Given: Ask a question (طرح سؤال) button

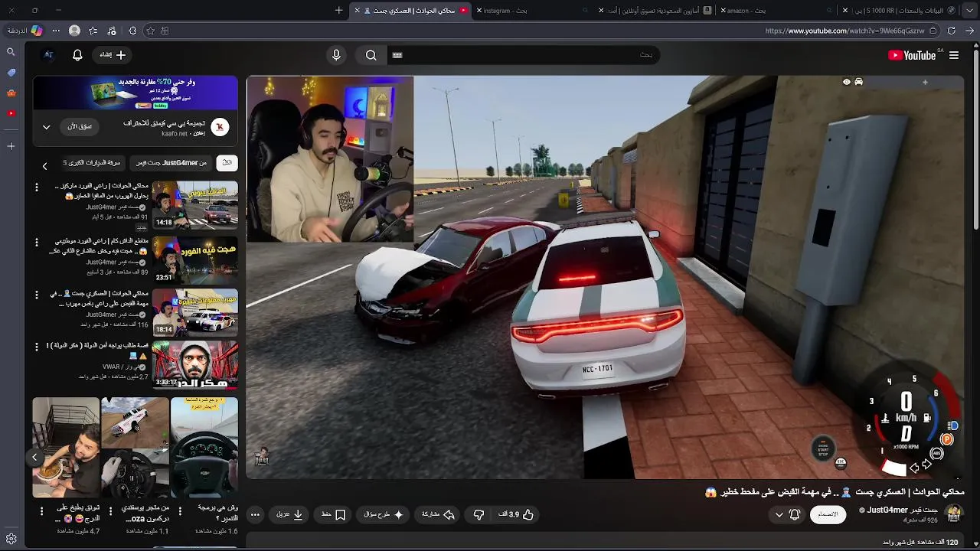Looking at the screenshot, I should point(384,515).
